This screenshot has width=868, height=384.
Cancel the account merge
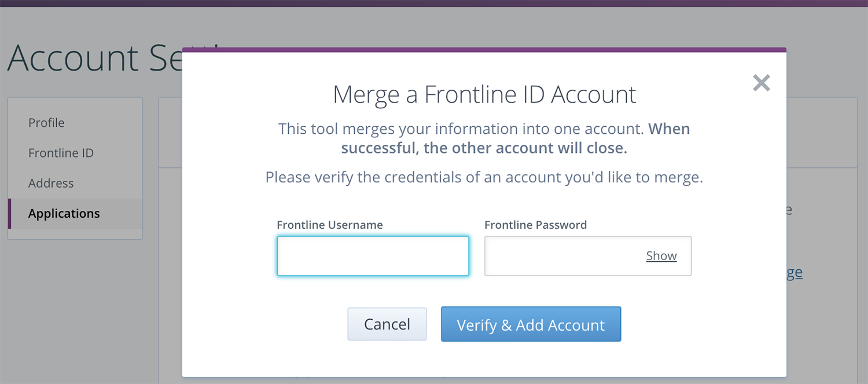tap(387, 324)
